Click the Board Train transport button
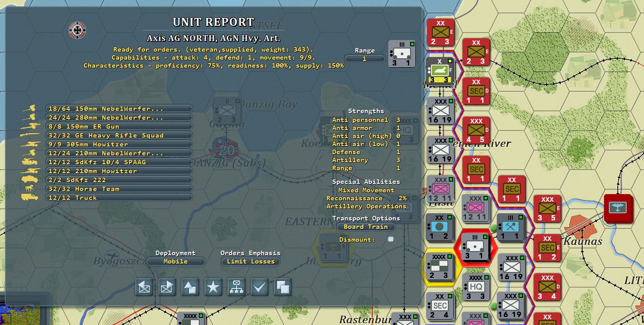Screen dimensions: 644x325 [366, 227]
